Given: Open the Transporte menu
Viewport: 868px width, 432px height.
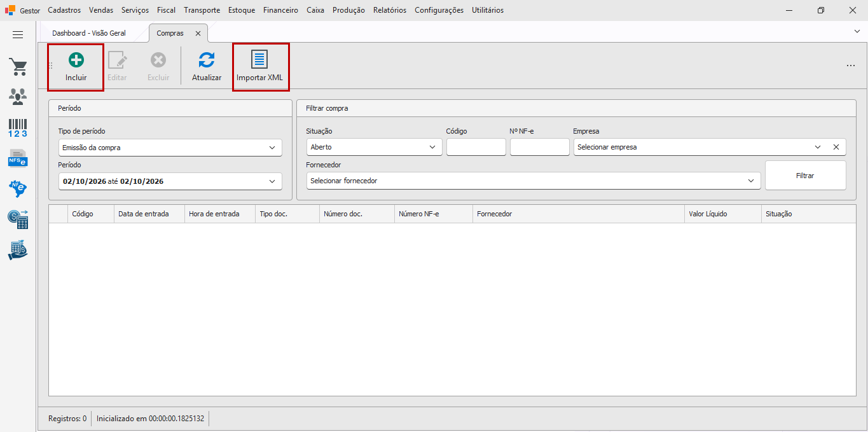Looking at the screenshot, I should click(202, 10).
